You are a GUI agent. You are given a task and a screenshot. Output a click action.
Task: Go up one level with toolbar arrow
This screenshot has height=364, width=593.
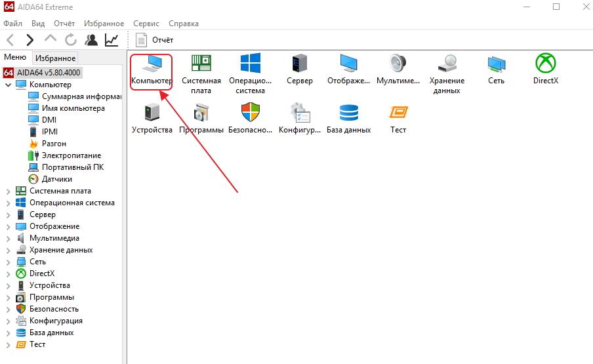pyautogui.click(x=51, y=39)
